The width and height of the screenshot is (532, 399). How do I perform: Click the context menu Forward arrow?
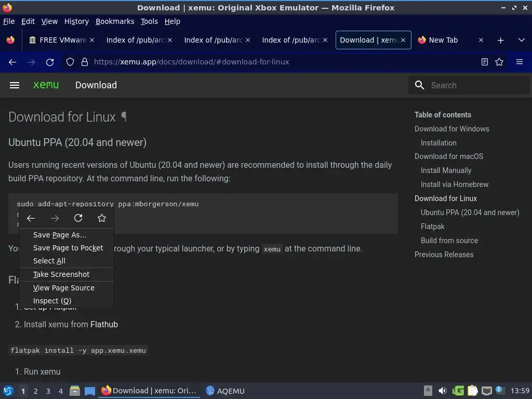tap(55, 218)
